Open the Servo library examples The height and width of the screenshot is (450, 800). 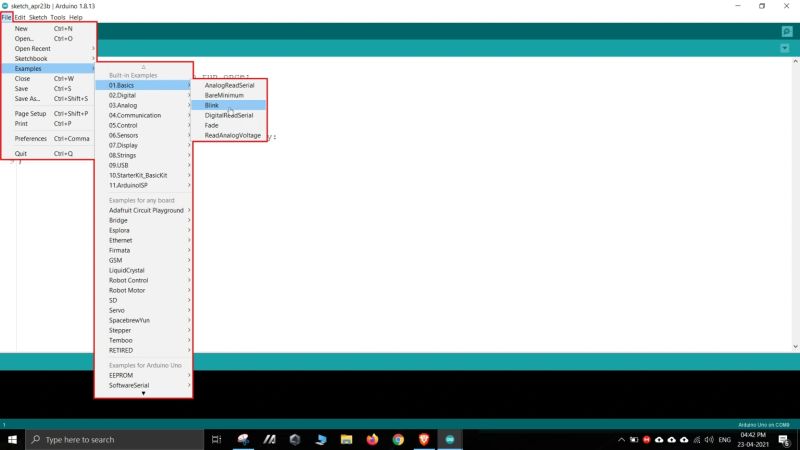pyautogui.click(x=143, y=310)
